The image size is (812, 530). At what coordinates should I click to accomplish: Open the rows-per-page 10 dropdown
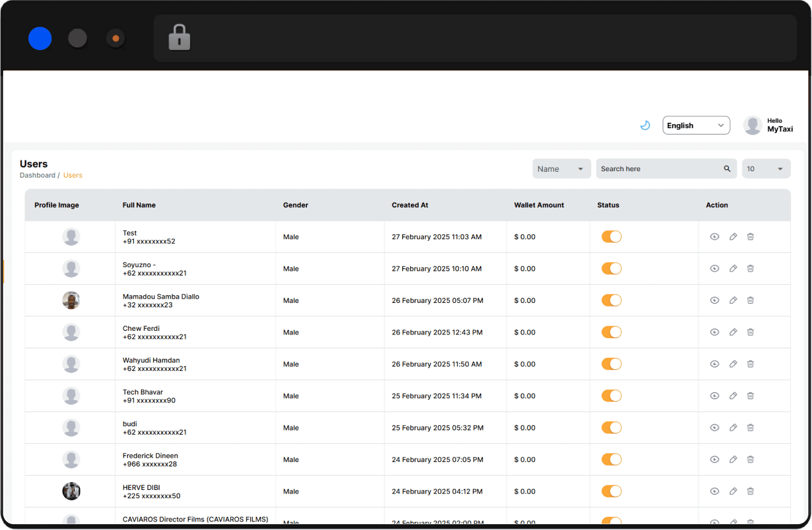[766, 169]
